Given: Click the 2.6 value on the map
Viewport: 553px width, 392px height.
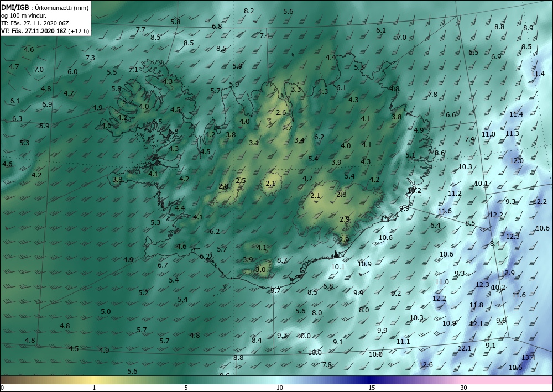Looking at the screenshot, I should click(281, 113).
